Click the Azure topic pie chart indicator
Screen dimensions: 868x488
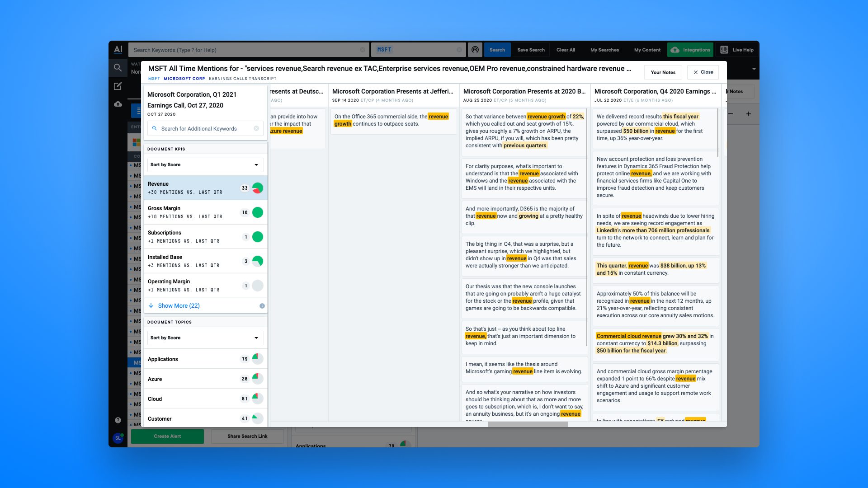pos(258,379)
